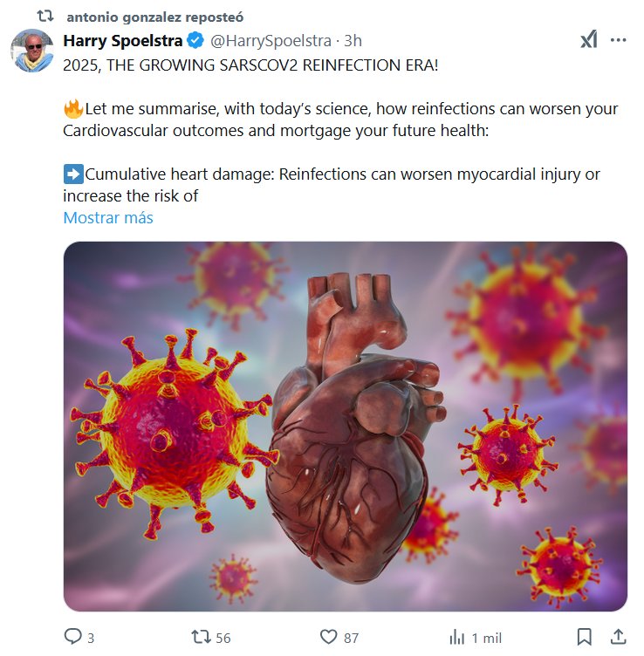The image size is (644, 656).
Task: Click the blue verified badge
Action: [197, 41]
